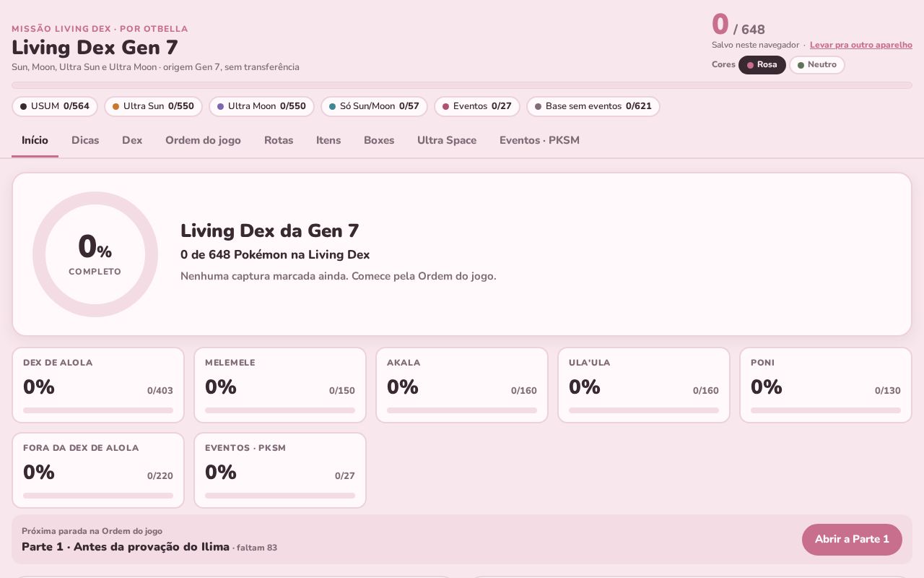Click 'Parte 1 · Antes da provação do Ilima'
This screenshot has width=924, height=578.
[126, 547]
